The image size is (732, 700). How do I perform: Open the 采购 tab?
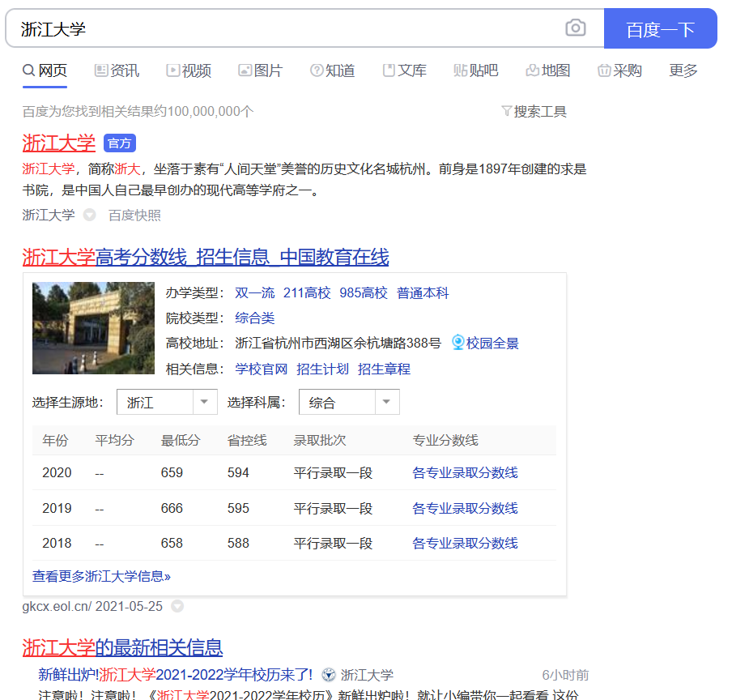click(620, 70)
